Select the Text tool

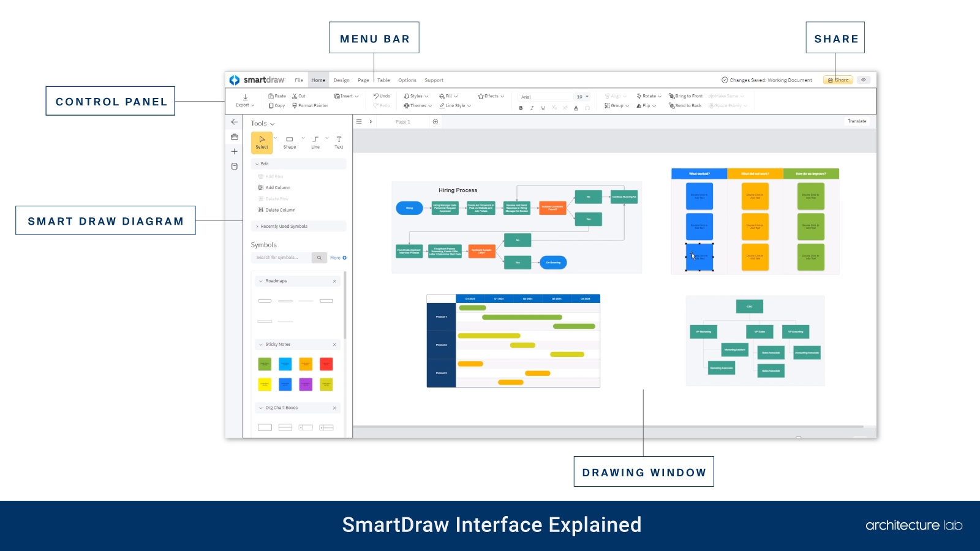339,141
